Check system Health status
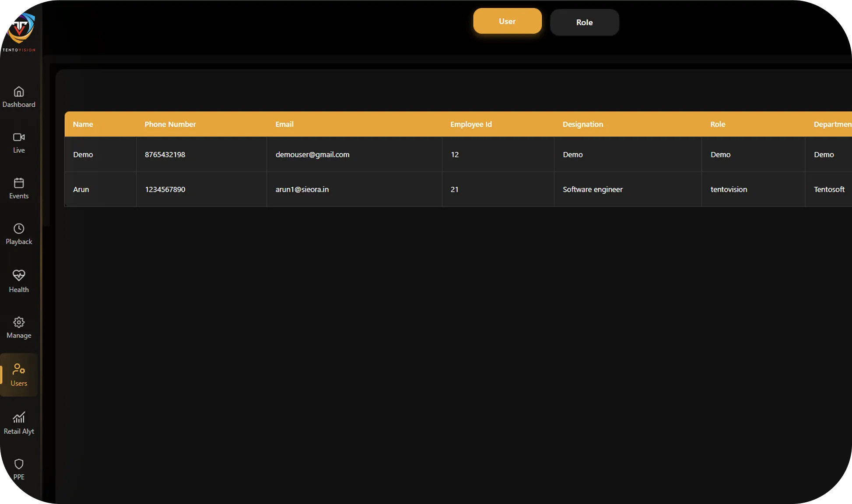852x504 pixels. pos(19,281)
